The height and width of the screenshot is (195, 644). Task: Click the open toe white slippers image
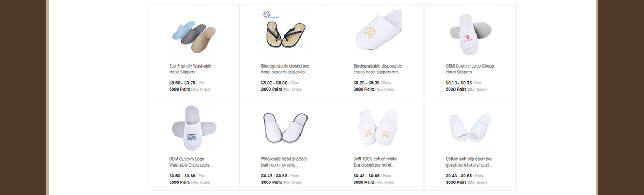[470, 127]
